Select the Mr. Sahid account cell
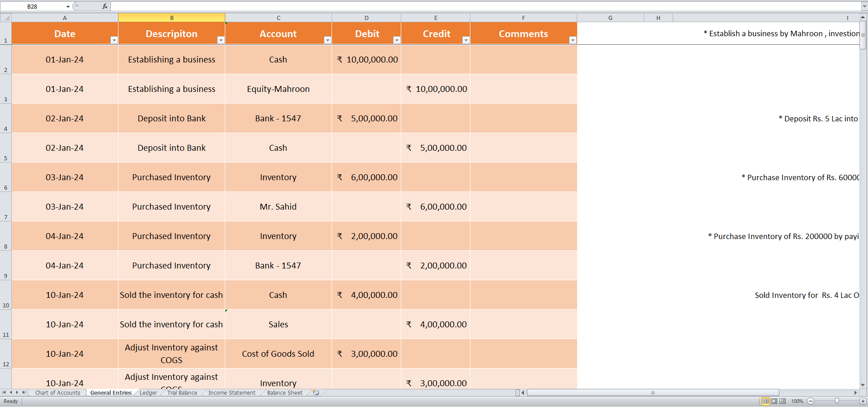 point(278,207)
